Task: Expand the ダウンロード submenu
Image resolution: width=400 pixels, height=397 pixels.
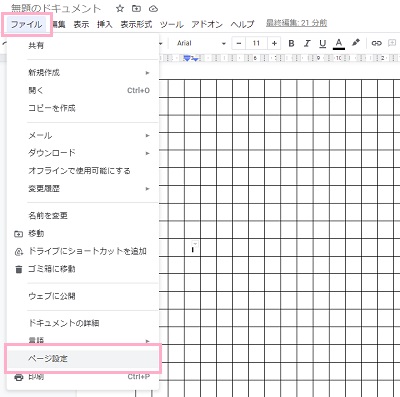Action: click(x=83, y=153)
